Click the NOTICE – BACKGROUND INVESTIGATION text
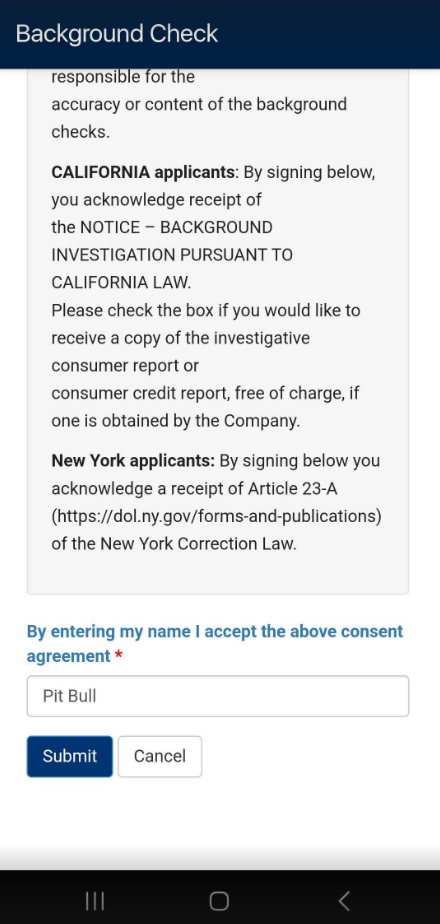The width and height of the screenshot is (440, 924). tap(176, 227)
